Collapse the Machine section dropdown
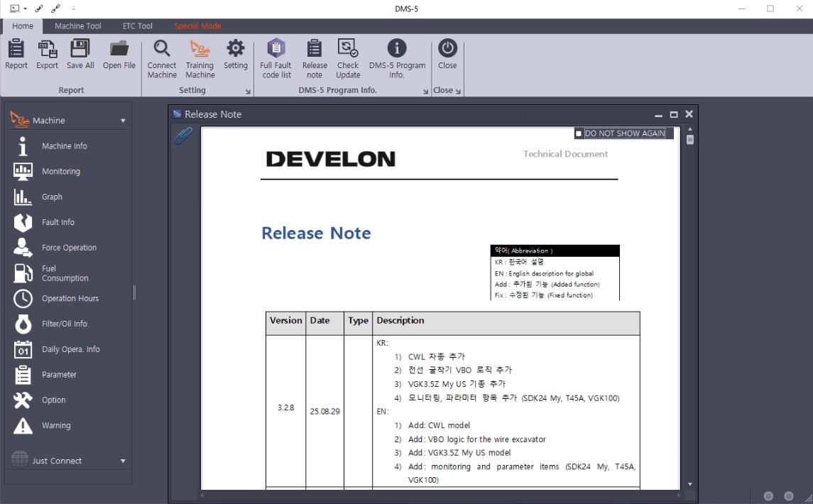The image size is (813, 504). pos(123,121)
